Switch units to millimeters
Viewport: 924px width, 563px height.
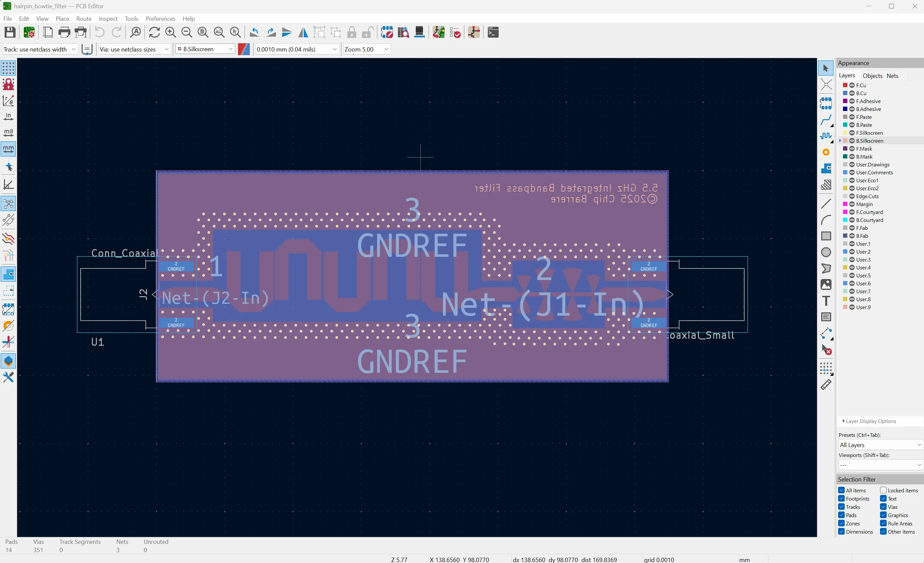tap(8, 149)
